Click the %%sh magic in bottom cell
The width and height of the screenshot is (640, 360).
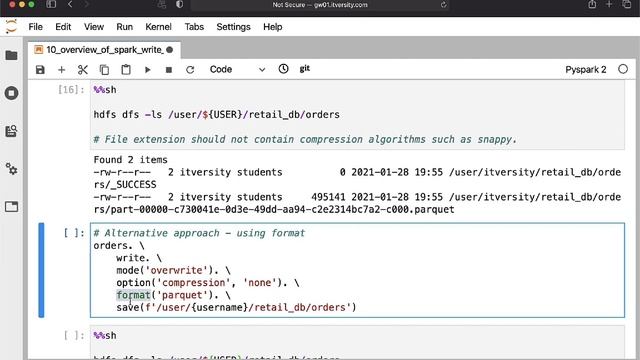click(105, 336)
